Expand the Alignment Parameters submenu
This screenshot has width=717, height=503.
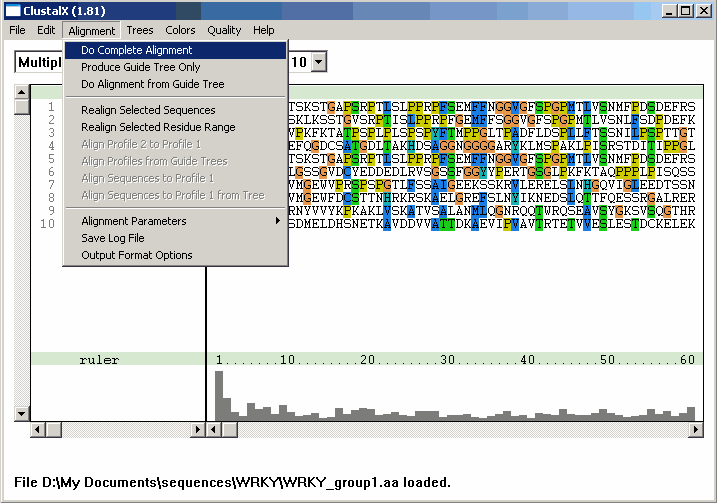click(176, 221)
